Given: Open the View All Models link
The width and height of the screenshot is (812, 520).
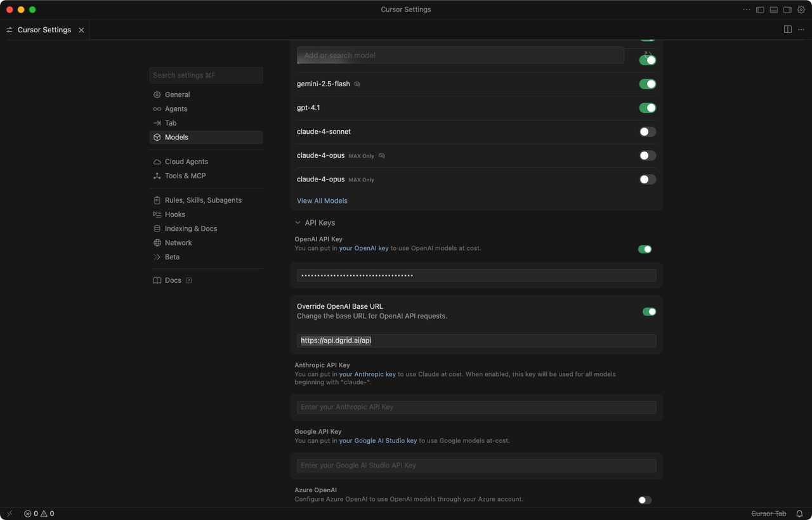Looking at the screenshot, I should [x=322, y=200].
